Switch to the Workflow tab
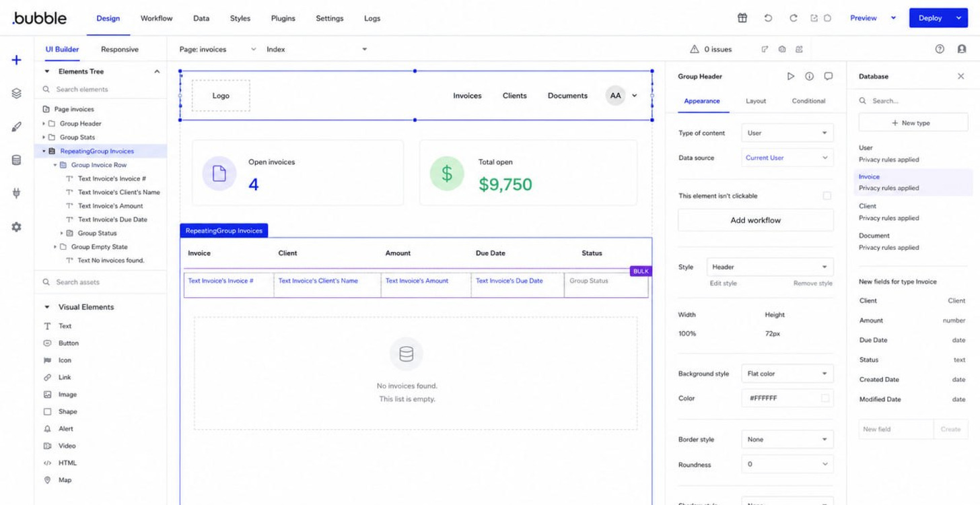980x505 pixels. pos(156,18)
